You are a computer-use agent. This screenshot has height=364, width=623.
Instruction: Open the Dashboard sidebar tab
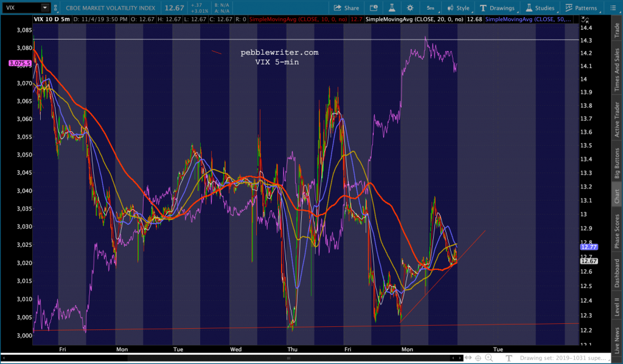[616, 274]
